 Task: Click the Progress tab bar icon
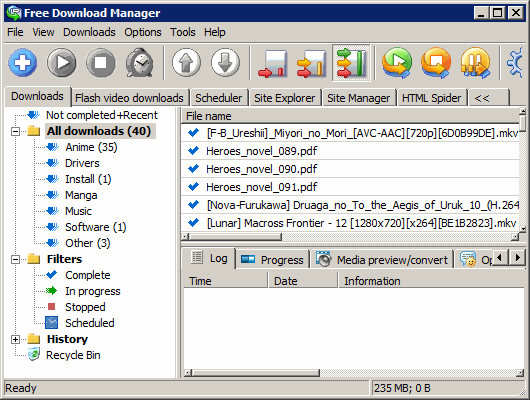coord(248,259)
